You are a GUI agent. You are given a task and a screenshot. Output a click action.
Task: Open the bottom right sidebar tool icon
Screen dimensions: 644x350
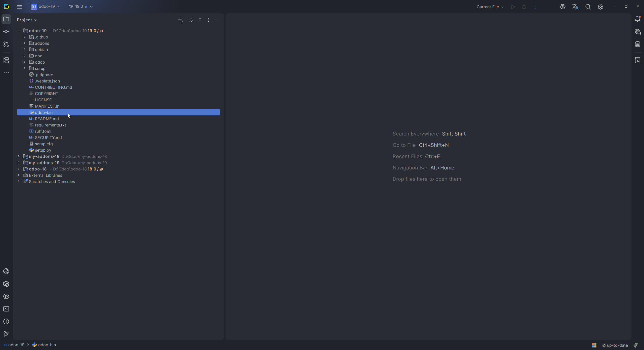coord(637,60)
